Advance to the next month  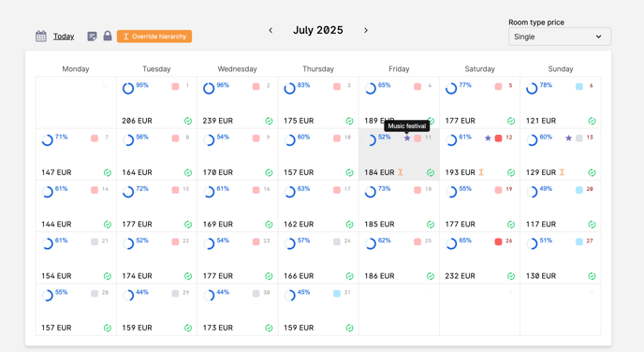(366, 30)
